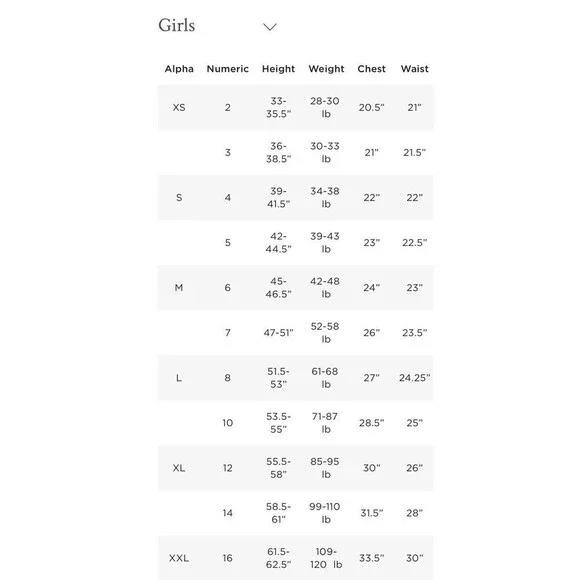Select the Numeric column header

[227, 69]
